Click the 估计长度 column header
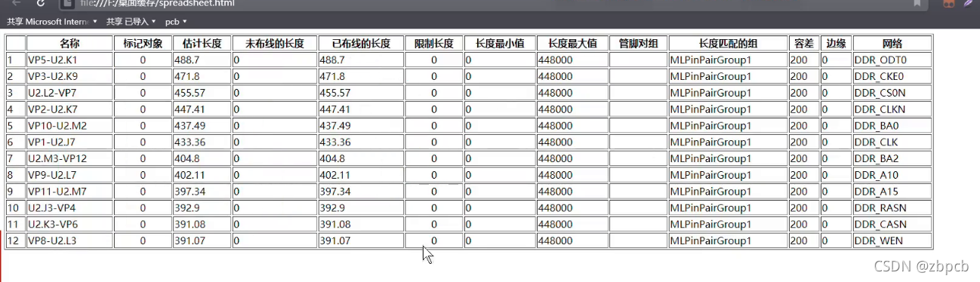The image size is (980, 282). pos(202,44)
